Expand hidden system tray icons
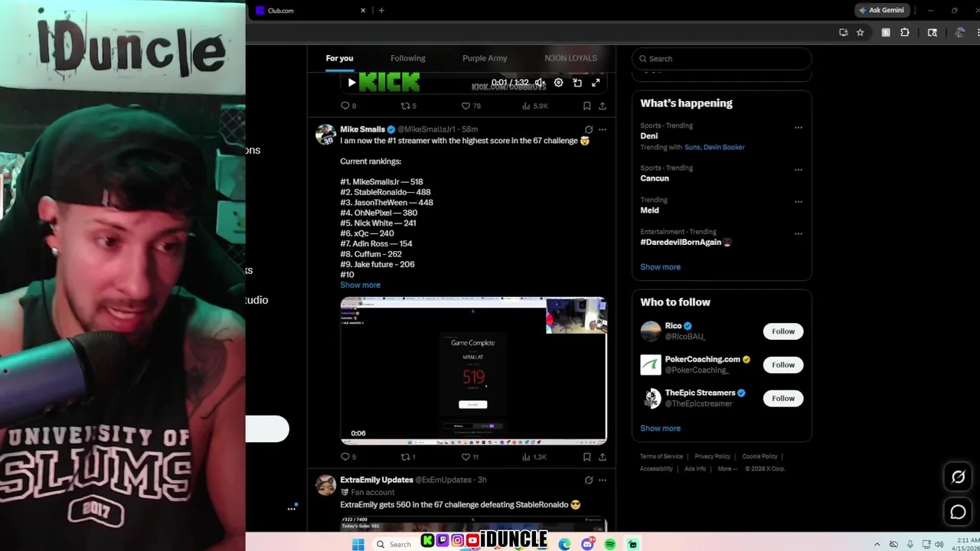980x551 pixels. (877, 544)
